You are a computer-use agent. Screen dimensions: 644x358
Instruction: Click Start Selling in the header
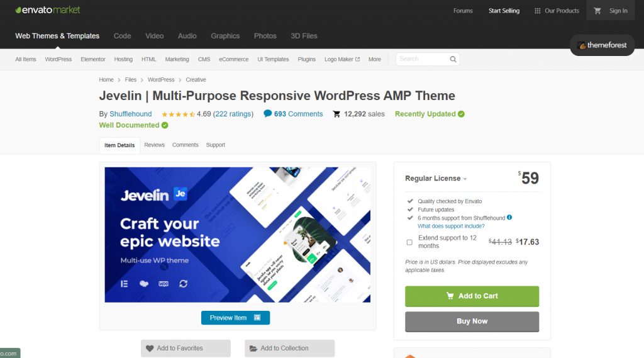coord(504,11)
